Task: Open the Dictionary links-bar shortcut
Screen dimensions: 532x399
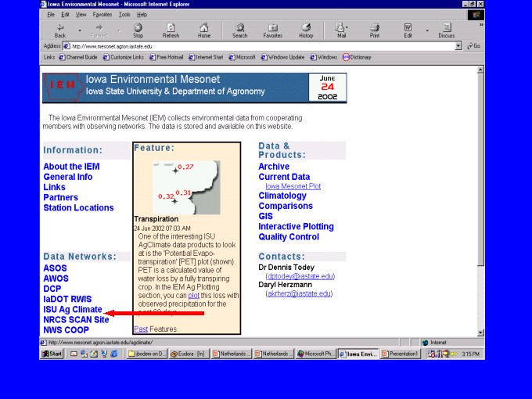Action: point(357,57)
